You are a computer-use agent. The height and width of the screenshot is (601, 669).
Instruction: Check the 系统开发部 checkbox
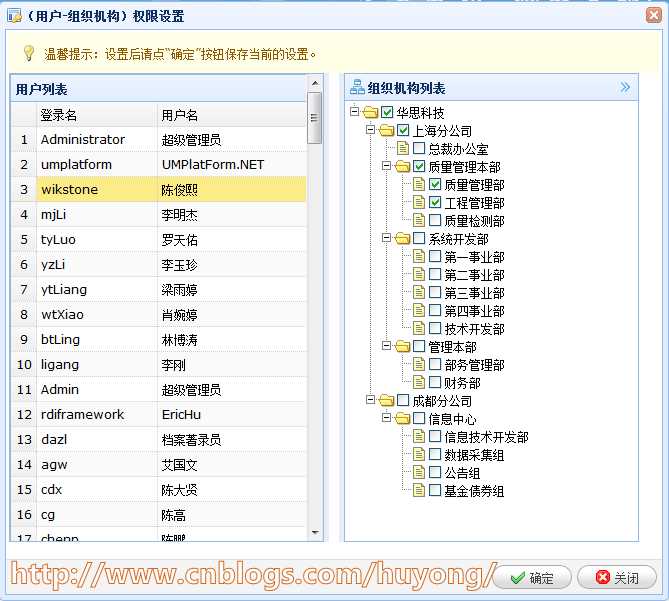point(419,238)
